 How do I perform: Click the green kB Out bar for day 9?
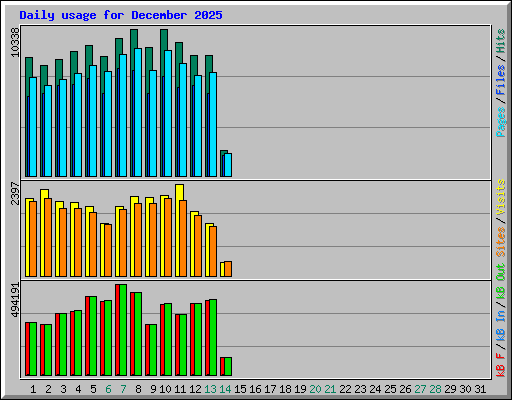coord(153,350)
